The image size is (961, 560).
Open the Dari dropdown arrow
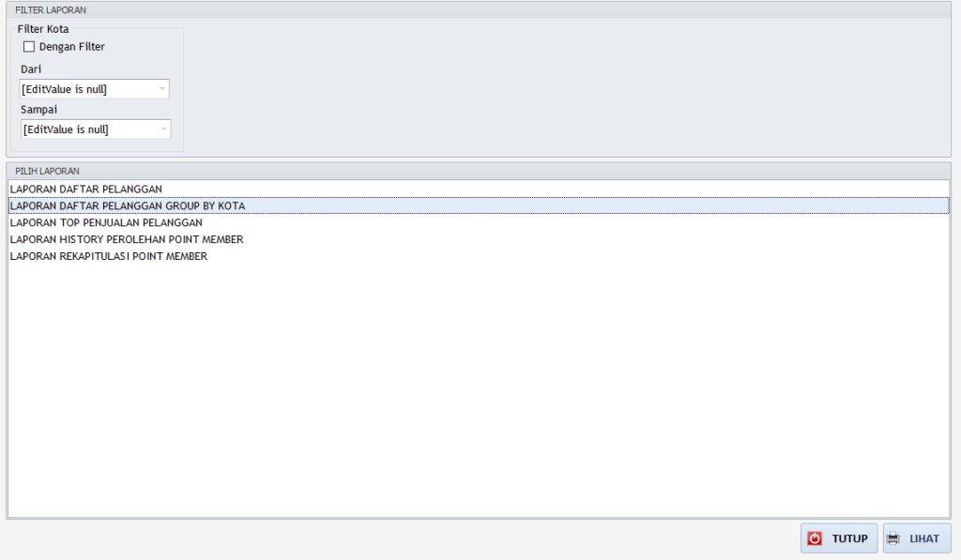pyautogui.click(x=162, y=89)
